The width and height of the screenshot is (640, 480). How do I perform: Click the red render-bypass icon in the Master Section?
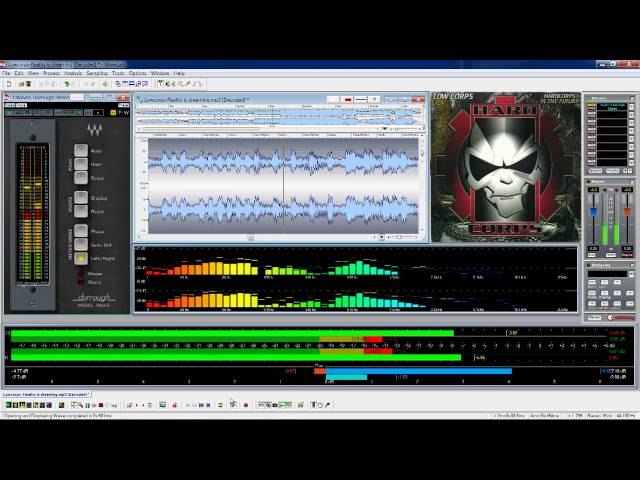click(610, 318)
